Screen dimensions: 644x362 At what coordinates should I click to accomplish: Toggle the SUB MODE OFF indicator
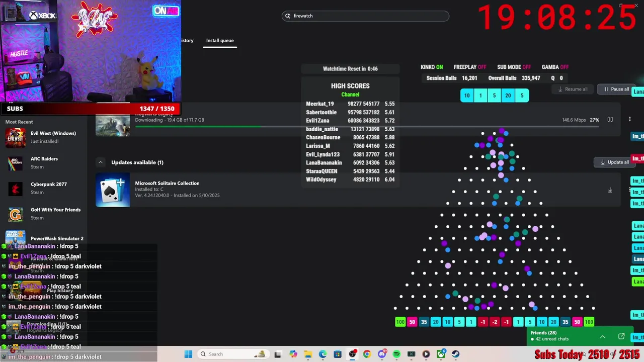514,67
